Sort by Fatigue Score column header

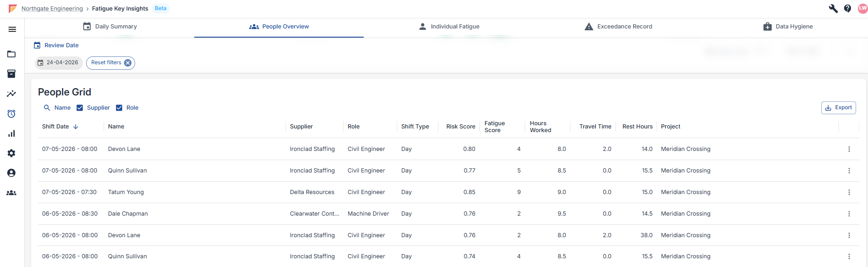pos(495,127)
